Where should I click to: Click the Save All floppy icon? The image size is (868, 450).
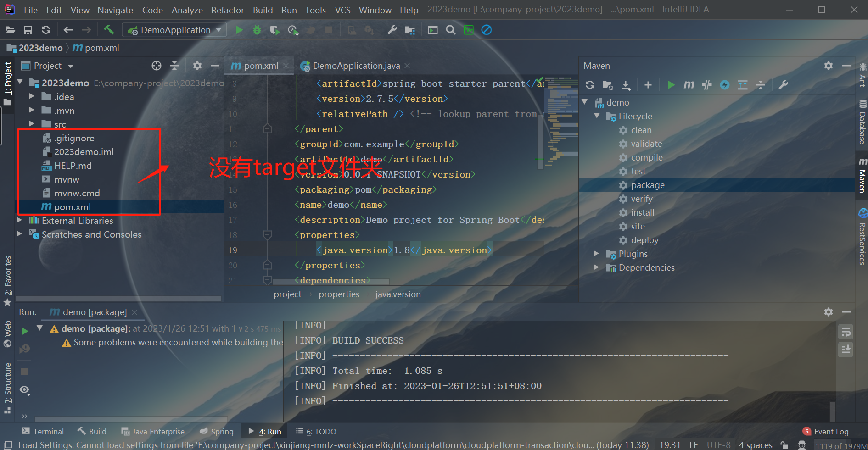(28, 30)
